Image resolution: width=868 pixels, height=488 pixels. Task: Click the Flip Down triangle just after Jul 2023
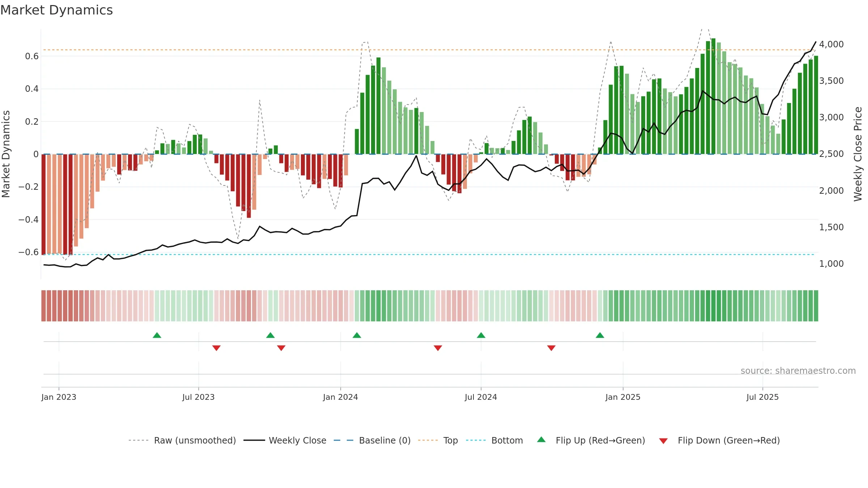[216, 348]
